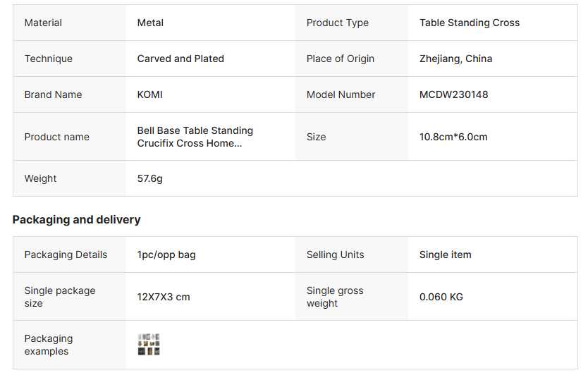Select the 1pc/opp bag packaging value
This screenshot has height=380, width=588.
(x=166, y=255)
